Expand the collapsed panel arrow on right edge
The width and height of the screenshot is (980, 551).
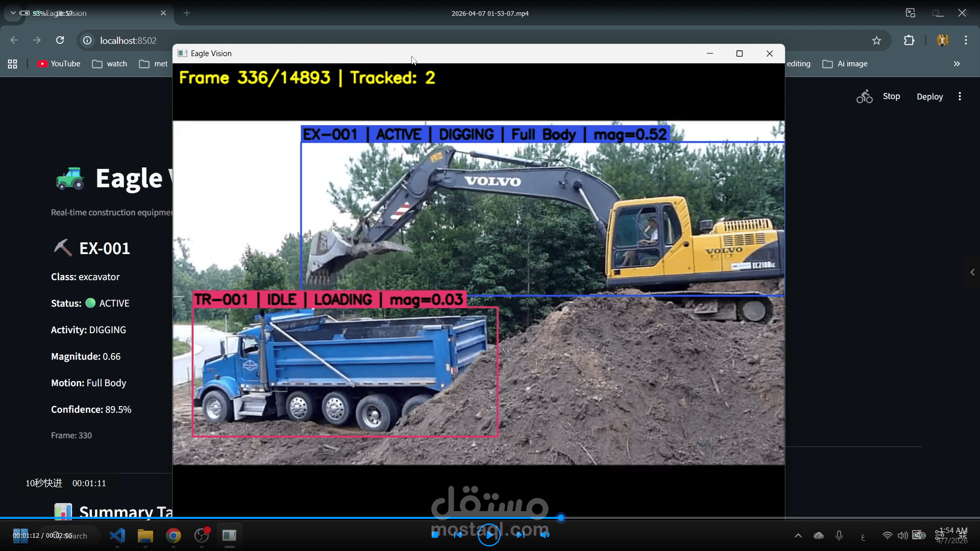(972, 272)
